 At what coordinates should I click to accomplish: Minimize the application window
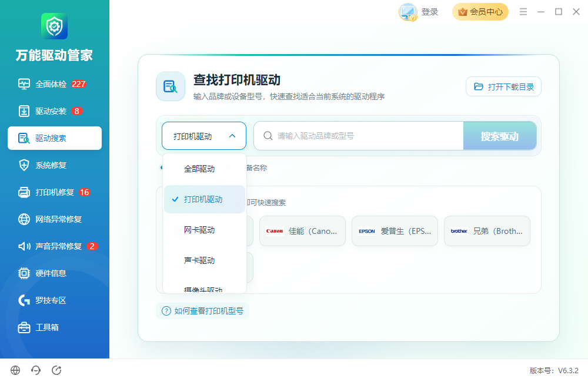(541, 12)
